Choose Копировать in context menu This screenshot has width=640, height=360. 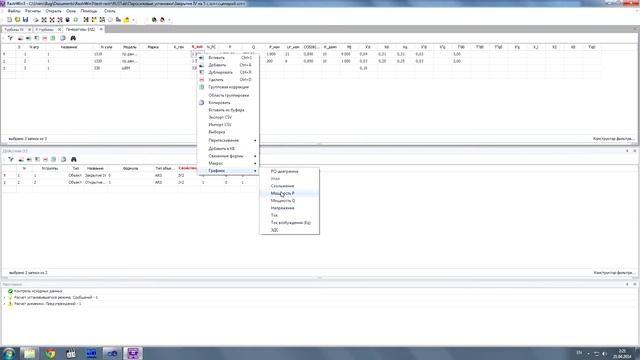tap(228, 102)
